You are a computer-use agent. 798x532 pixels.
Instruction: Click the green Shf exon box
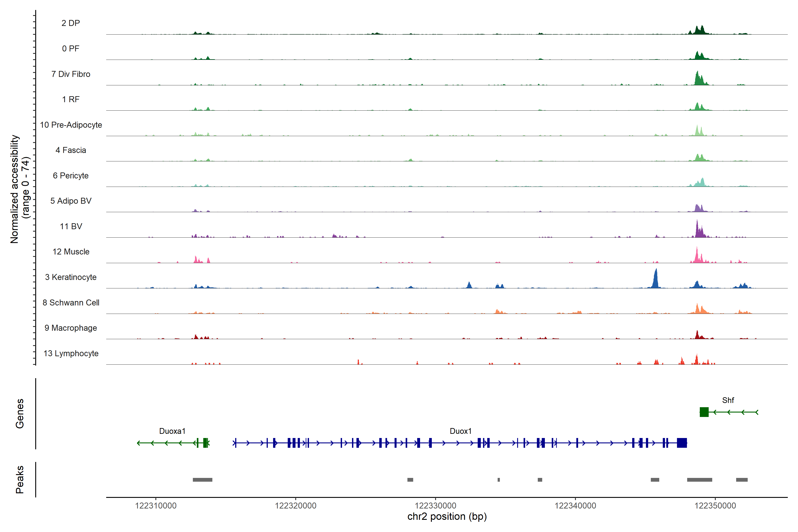[704, 412]
